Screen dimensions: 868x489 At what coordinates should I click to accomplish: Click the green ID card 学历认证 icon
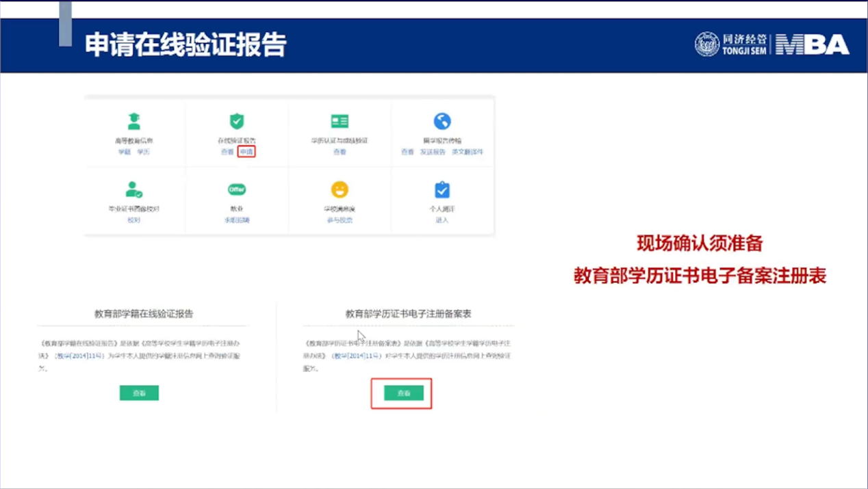[340, 122]
